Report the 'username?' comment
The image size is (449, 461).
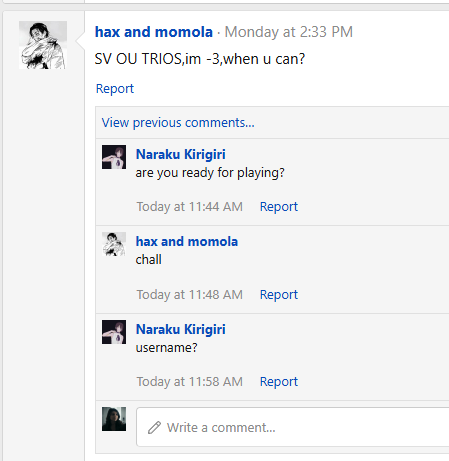tap(279, 382)
